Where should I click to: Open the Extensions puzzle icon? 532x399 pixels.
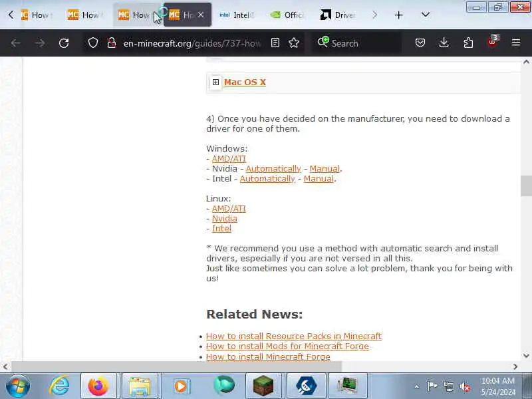[468, 43]
